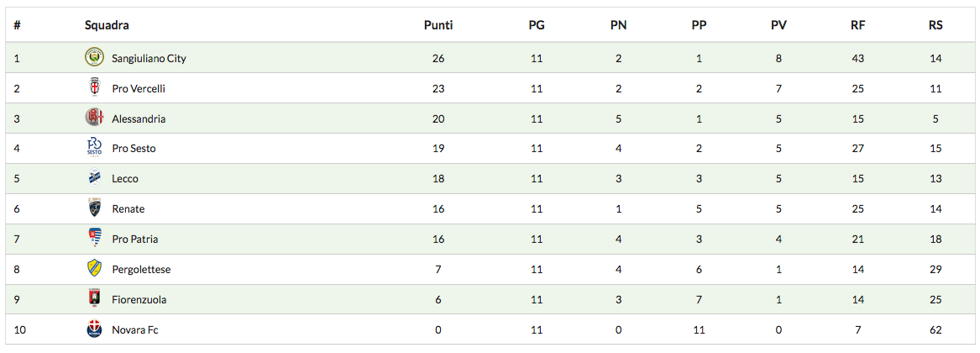Click the Squadra column header
Image resolution: width=980 pixels, height=353 pixels.
coord(107,25)
